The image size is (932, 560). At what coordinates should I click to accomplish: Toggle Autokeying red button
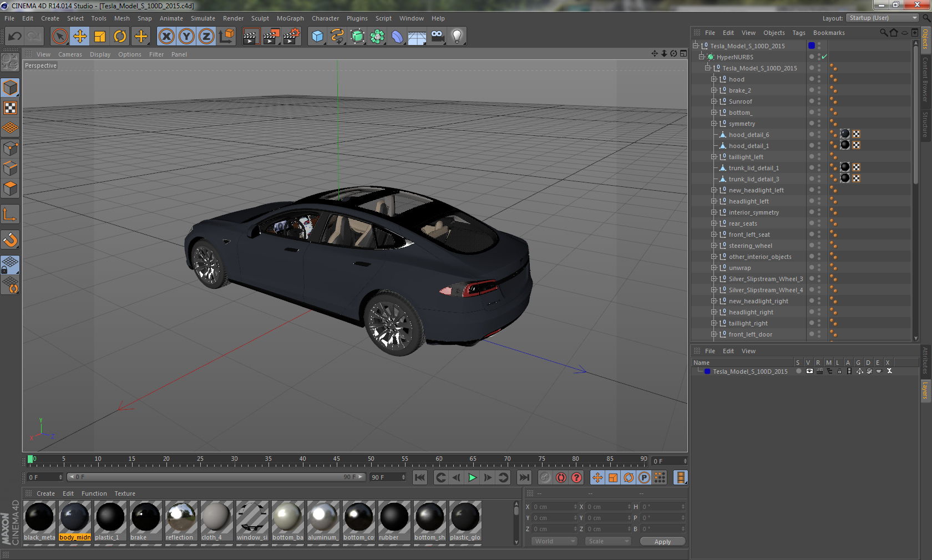(x=561, y=477)
